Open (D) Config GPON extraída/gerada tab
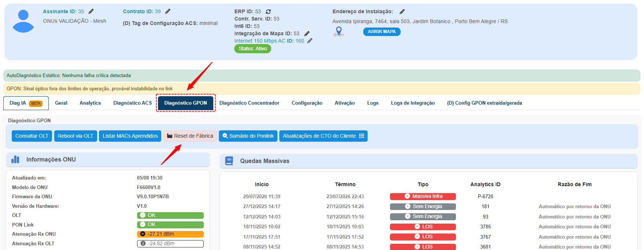 [485, 103]
